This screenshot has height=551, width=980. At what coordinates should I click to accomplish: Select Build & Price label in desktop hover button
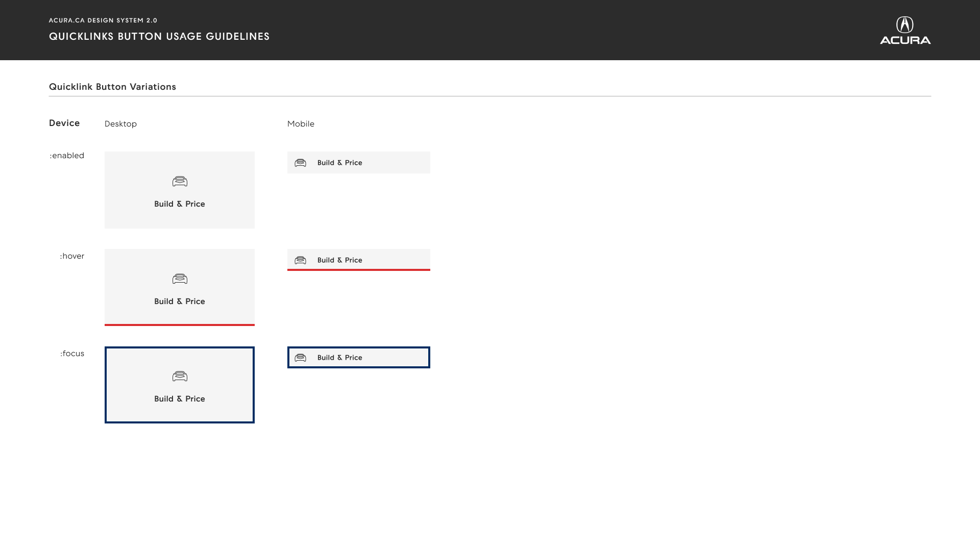(x=180, y=302)
